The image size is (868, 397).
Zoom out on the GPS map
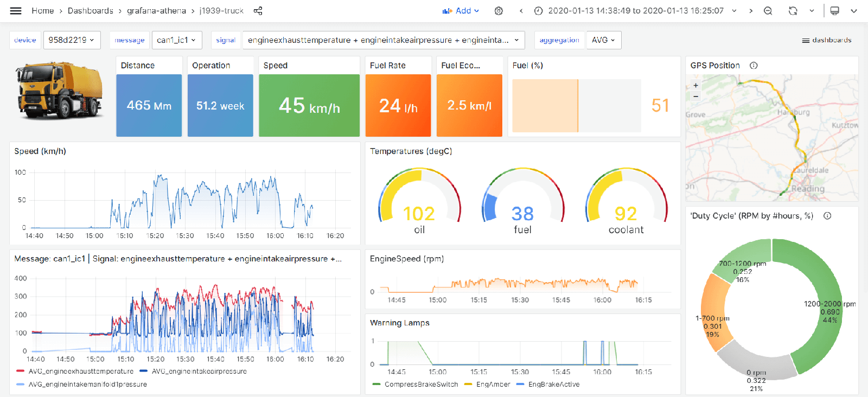tap(696, 96)
